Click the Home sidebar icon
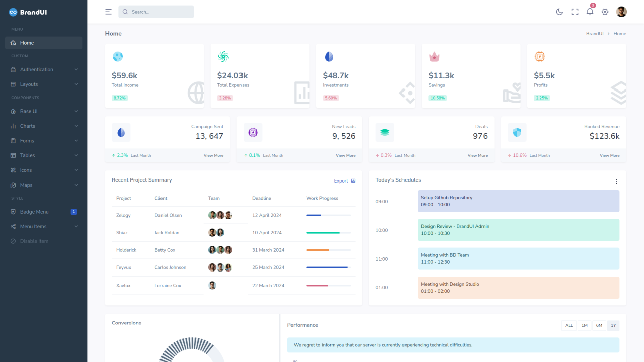The image size is (644, 362). coord(14,43)
